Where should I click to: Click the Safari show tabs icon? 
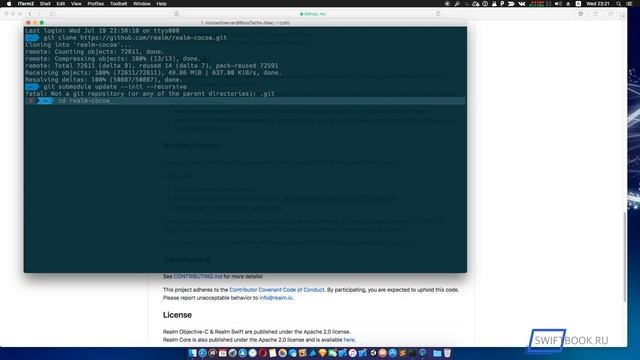click(x=611, y=13)
